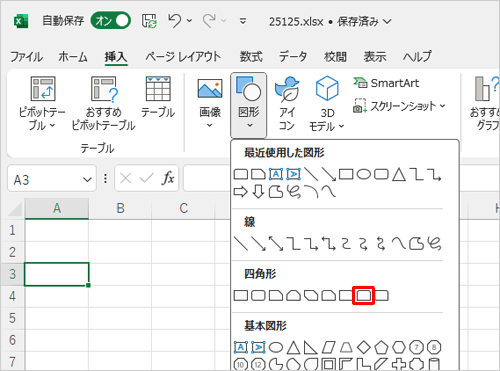Click inside the formula bar input

[207, 179]
